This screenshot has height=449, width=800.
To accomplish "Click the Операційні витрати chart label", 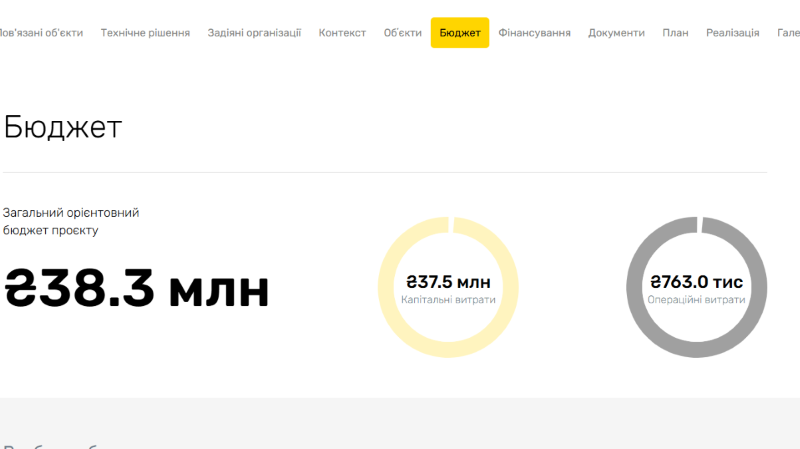I will [x=697, y=299].
